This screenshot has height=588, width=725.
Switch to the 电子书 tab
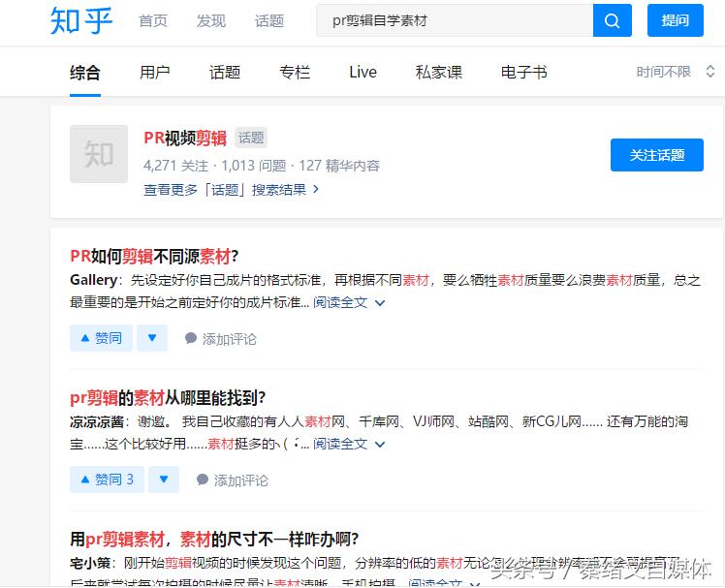click(523, 73)
